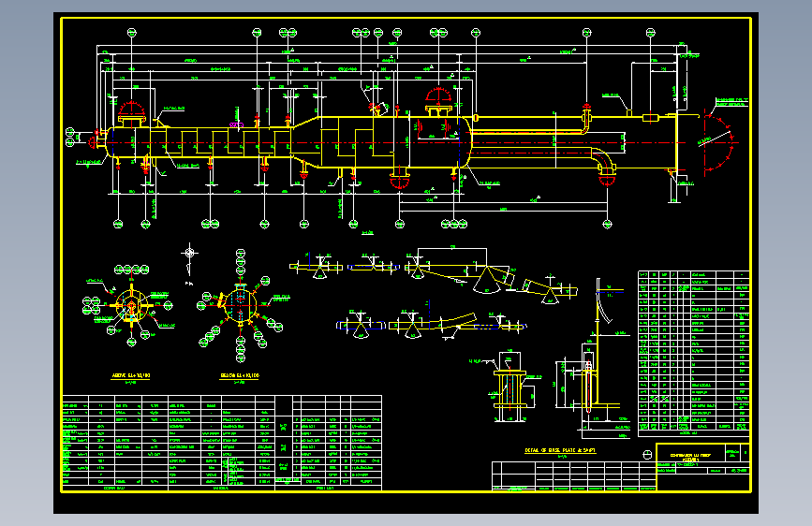The height and width of the screenshot is (526, 812).
Task: Click the "ABOVE EL+10,100" plan view title
Action: pyautogui.click(x=131, y=376)
